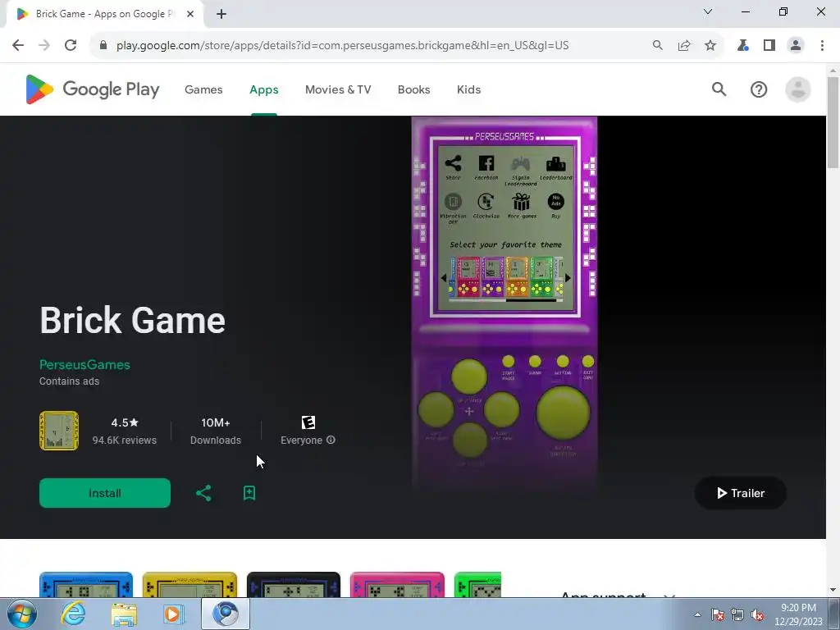The height and width of the screenshot is (630, 840).
Task: Open Windows Media Player from the taskbar
Action: click(x=173, y=614)
